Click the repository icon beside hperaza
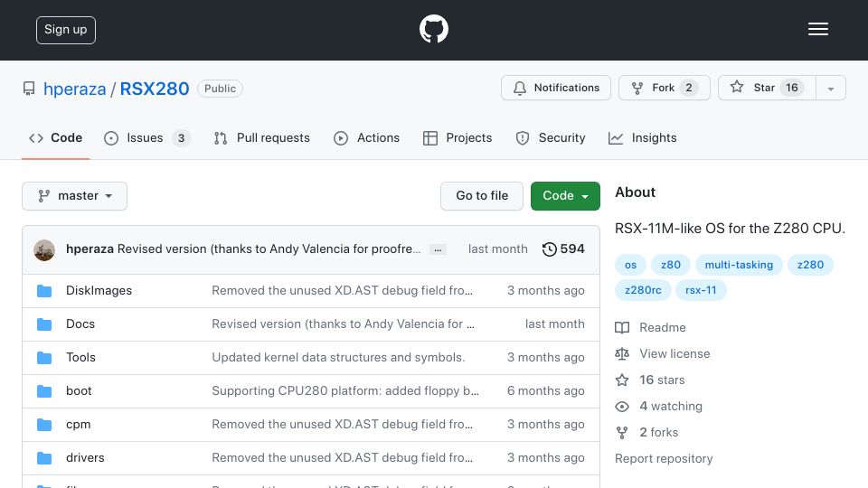The height and width of the screenshot is (488, 868). pyautogui.click(x=29, y=89)
